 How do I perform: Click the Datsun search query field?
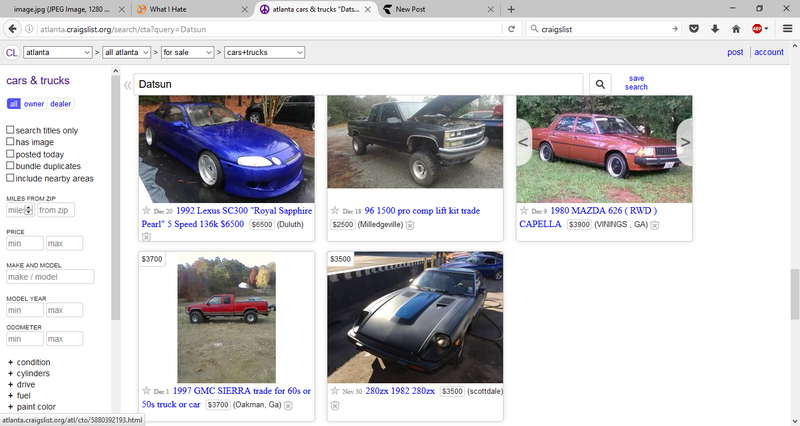pos(358,84)
